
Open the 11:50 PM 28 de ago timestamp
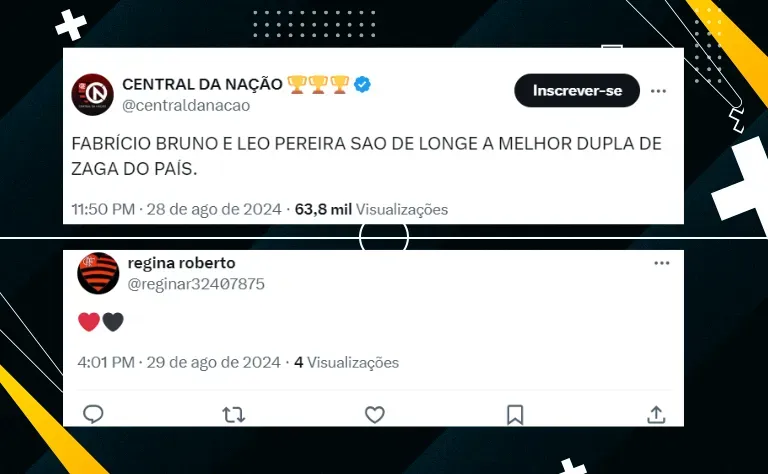pyautogui.click(x=177, y=210)
